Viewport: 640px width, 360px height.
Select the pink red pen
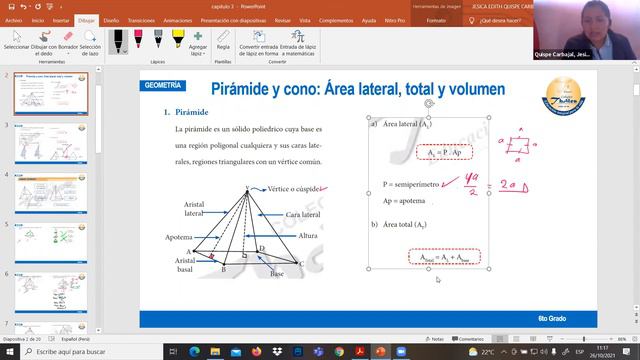click(138, 40)
